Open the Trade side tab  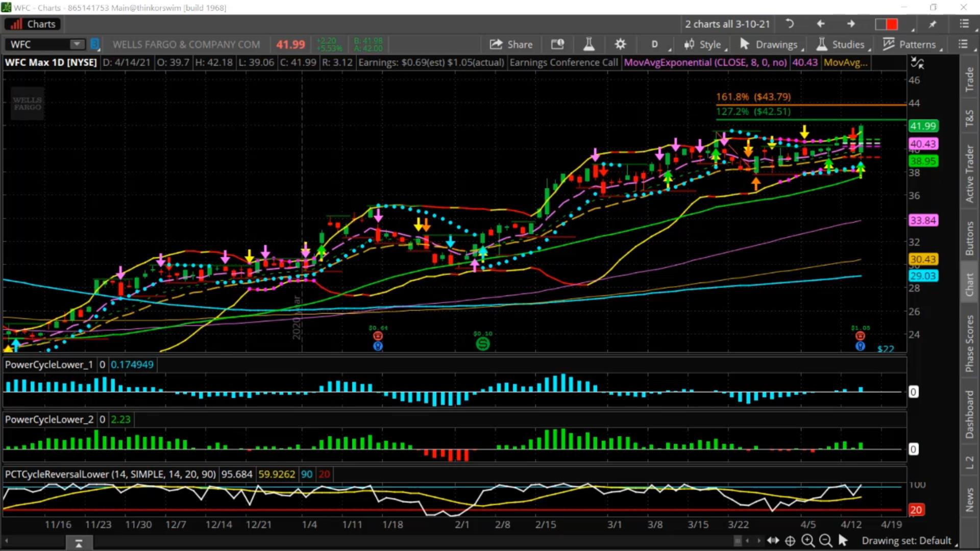point(970,79)
